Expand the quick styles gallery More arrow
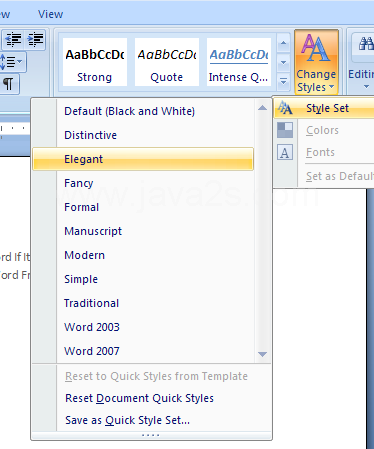The image size is (374, 449). click(283, 81)
